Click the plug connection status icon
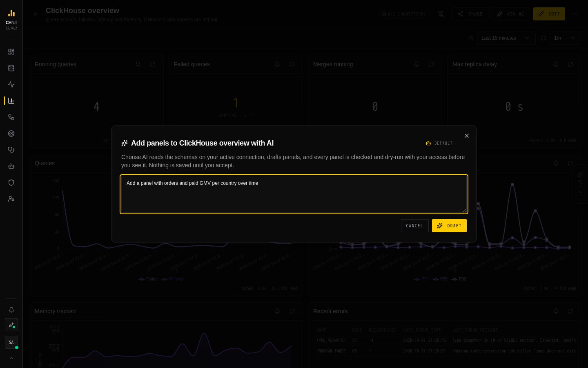The width and height of the screenshot is (588, 368). coord(11,325)
